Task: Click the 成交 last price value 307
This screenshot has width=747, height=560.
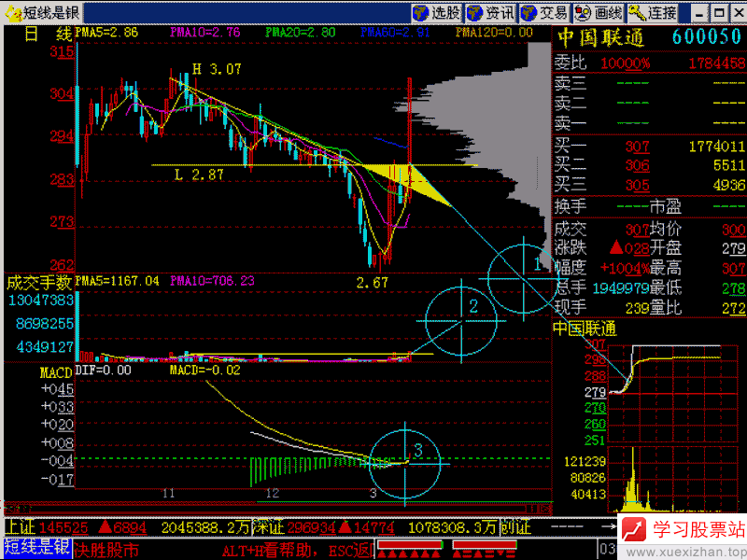Action: pos(638,230)
